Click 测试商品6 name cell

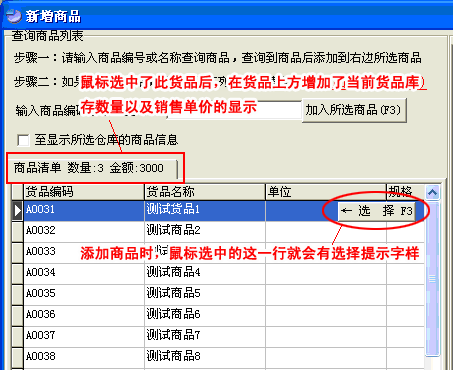[x=205, y=315]
